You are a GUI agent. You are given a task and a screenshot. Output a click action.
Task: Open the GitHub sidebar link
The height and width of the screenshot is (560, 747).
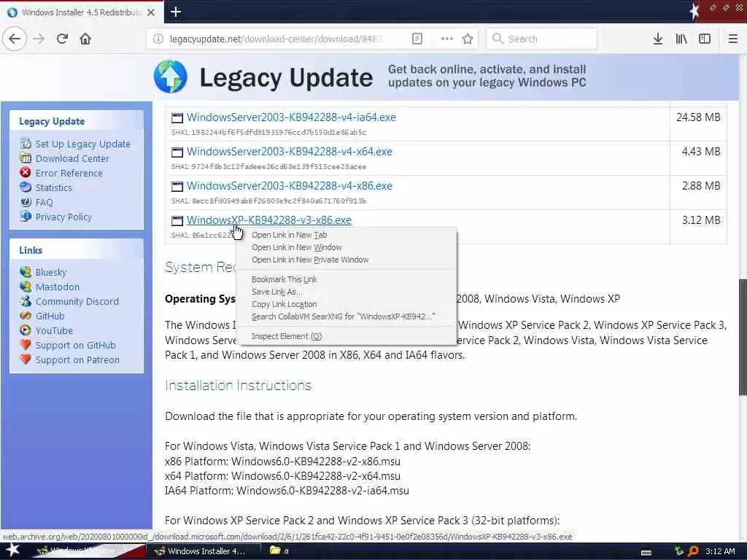(x=50, y=316)
